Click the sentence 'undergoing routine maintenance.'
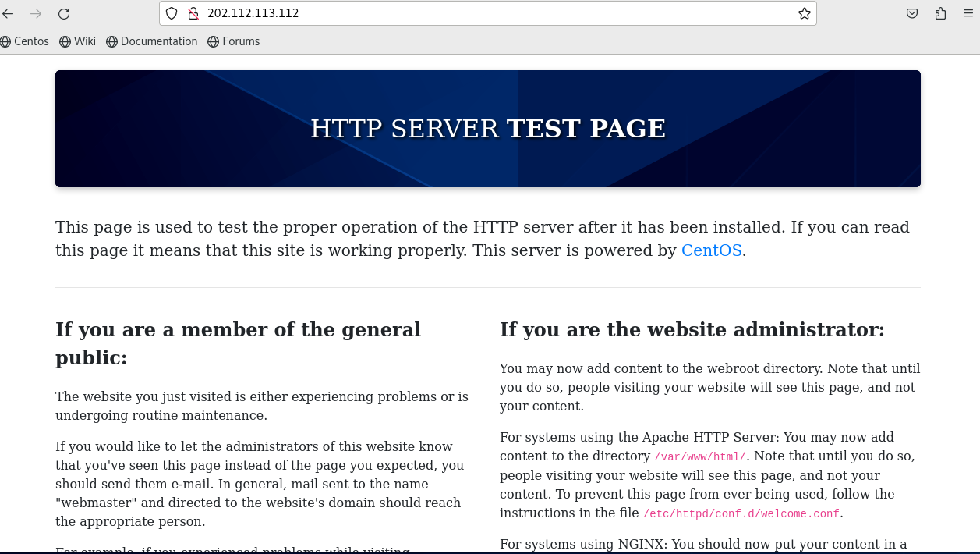This screenshot has height=554, width=980. pyautogui.click(x=161, y=415)
